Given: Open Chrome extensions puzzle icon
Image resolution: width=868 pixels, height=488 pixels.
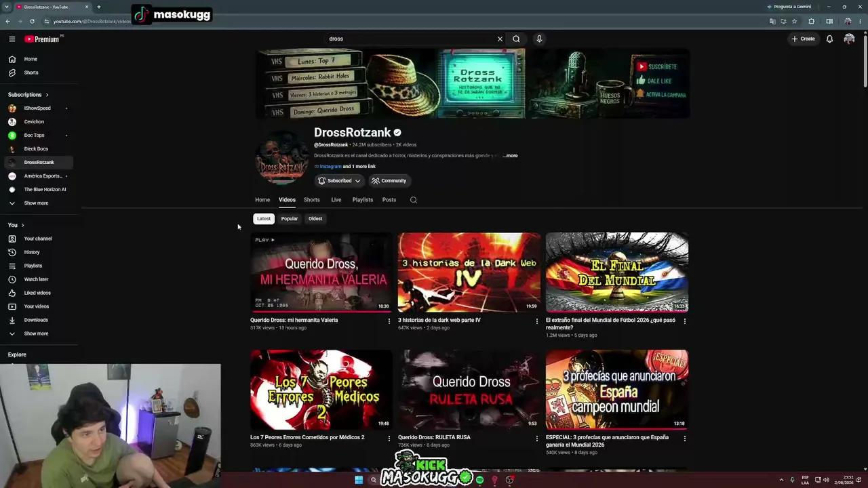Looking at the screenshot, I should click(811, 21).
